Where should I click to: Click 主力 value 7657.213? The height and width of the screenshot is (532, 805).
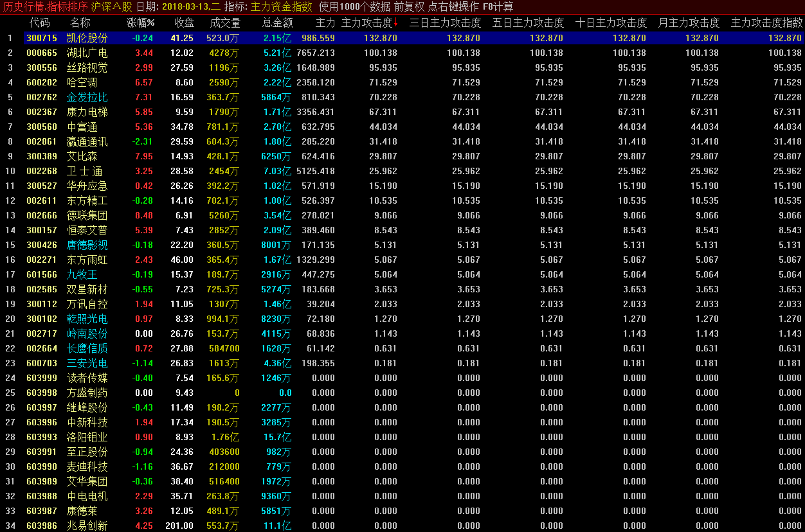(x=316, y=53)
